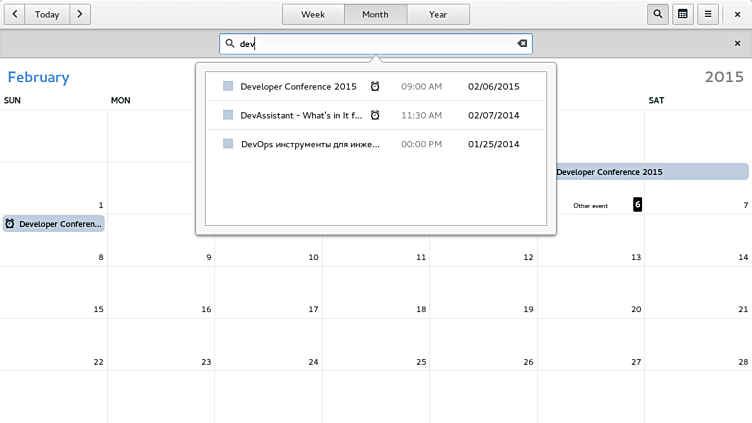Select the Other event entry on Friday 6

pos(590,206)
